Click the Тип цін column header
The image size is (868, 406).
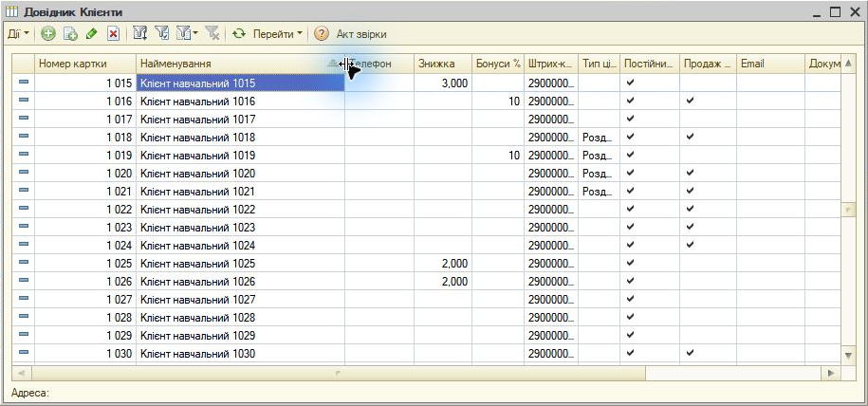tap(599, 64)
